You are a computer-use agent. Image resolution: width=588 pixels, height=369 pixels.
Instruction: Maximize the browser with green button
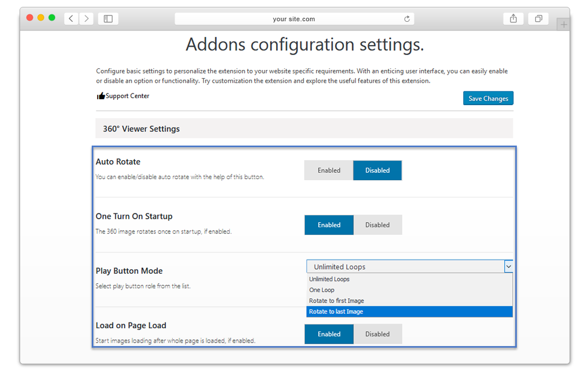[52, 18]
